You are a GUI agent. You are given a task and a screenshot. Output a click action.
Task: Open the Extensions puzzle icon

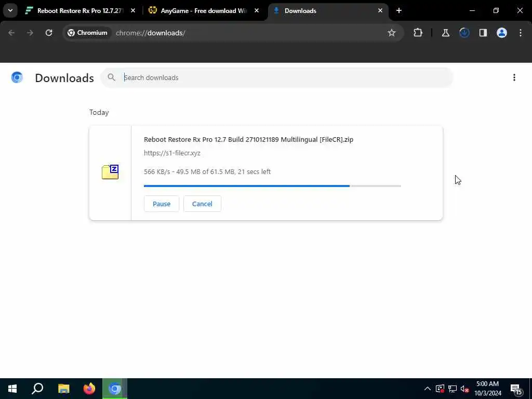(418, 33)
